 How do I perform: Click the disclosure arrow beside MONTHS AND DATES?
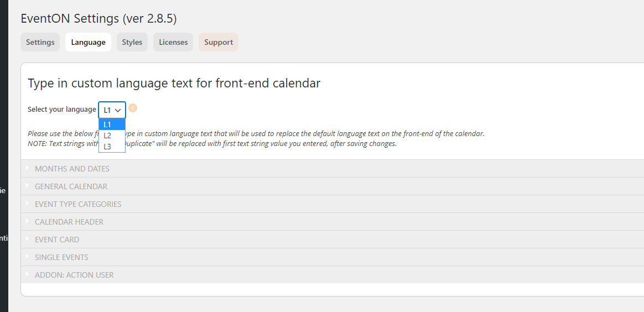point(27,168)
